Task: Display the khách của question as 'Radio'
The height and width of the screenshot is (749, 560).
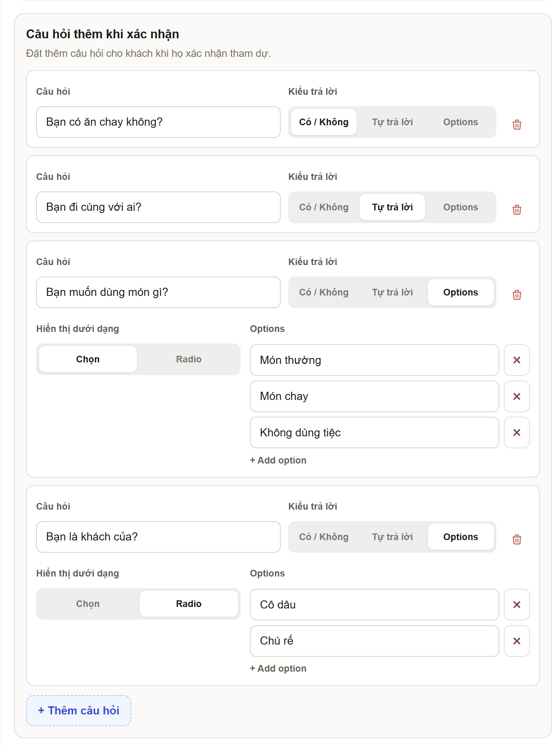Action: coord(189,604)
